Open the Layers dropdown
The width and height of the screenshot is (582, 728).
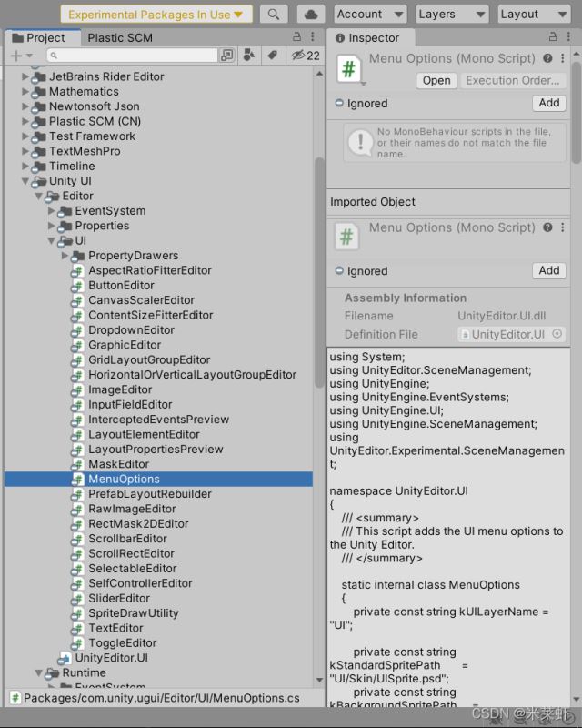453,15
